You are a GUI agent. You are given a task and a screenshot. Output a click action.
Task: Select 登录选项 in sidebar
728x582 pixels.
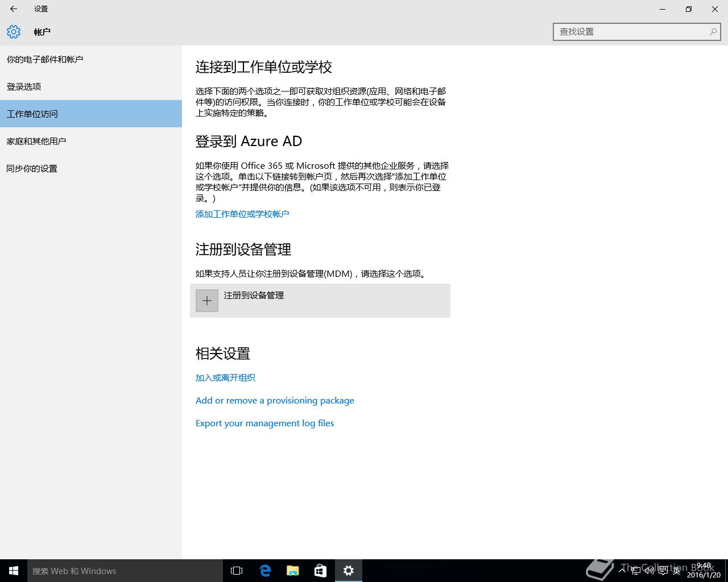[x=91, y=86]
